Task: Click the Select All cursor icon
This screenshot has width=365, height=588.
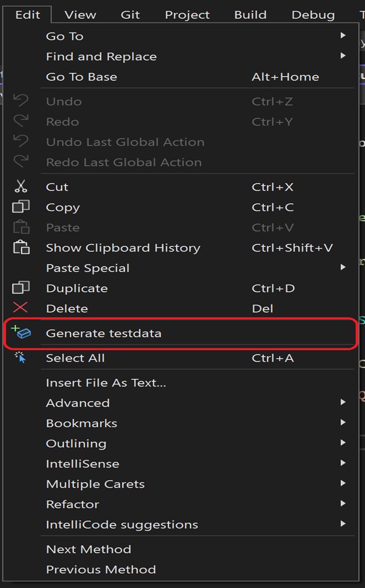Action: (x=21, y=358)
